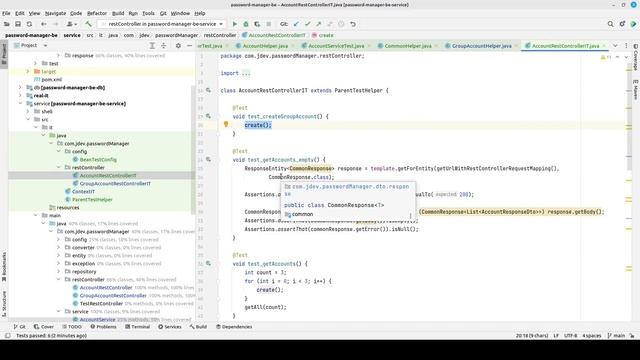640x360 pixels.
Task: Click the expand all icon in Project panel
Action: (x=152, y=46)
